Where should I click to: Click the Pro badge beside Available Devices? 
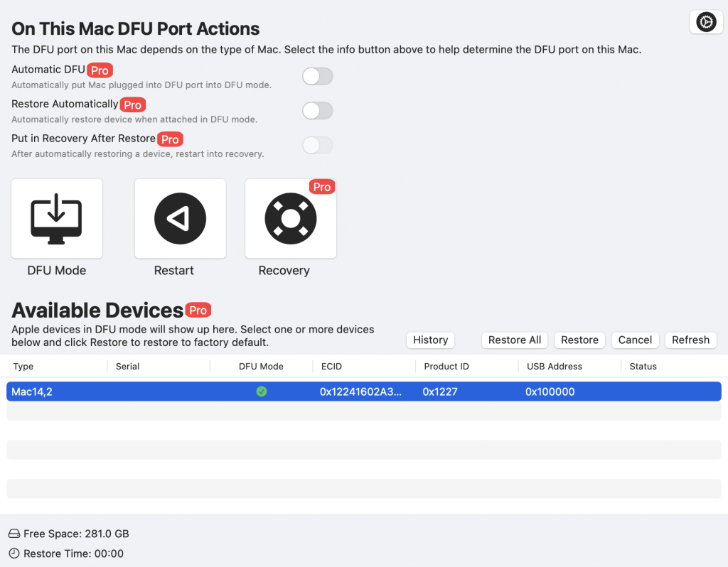coord(198,310)
